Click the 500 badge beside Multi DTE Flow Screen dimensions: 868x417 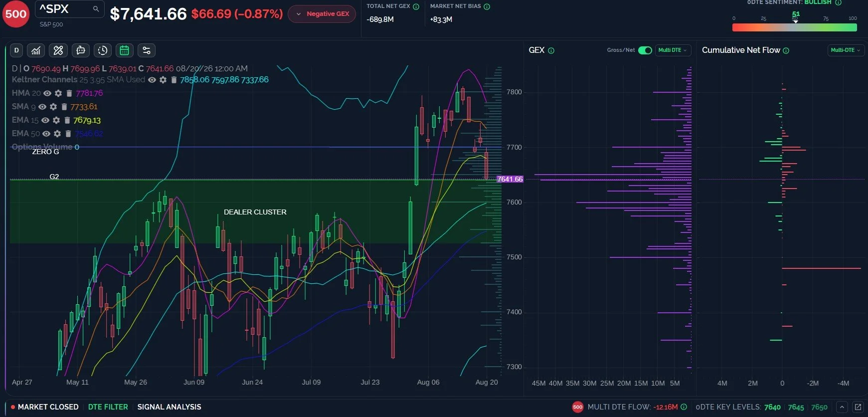coord(578,407)
